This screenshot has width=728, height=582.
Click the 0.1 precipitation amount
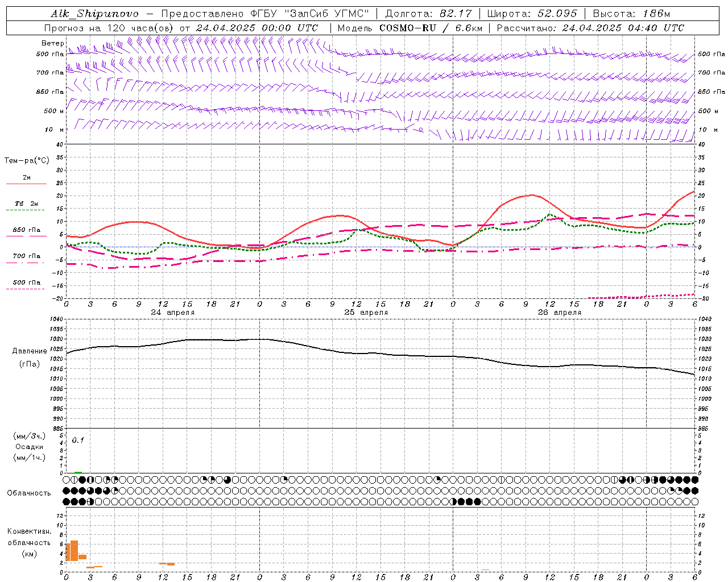(x=78, y=440)
